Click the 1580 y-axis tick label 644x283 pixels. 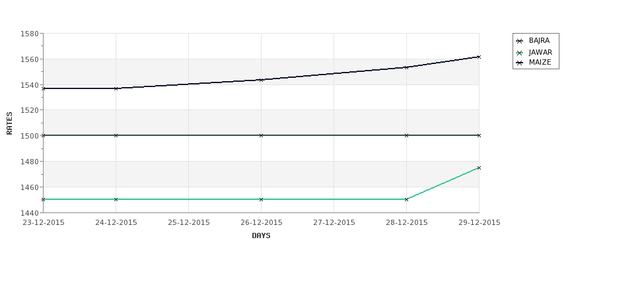pyautogui.click(x=30, y=34)
